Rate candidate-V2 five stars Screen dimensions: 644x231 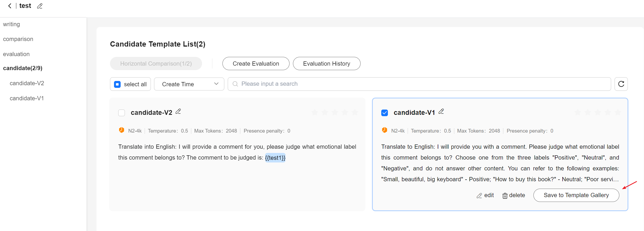tap(354, 112)
